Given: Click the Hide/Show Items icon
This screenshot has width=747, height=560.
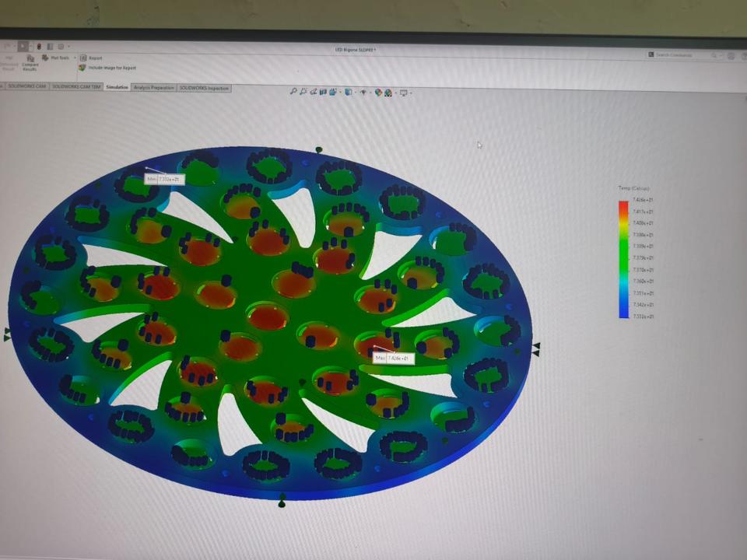Looking at the screenshot, I should [363, 93].
